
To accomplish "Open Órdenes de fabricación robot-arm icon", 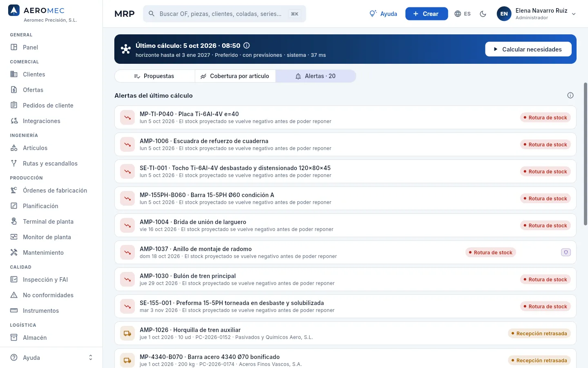I will tap(14, 190).
